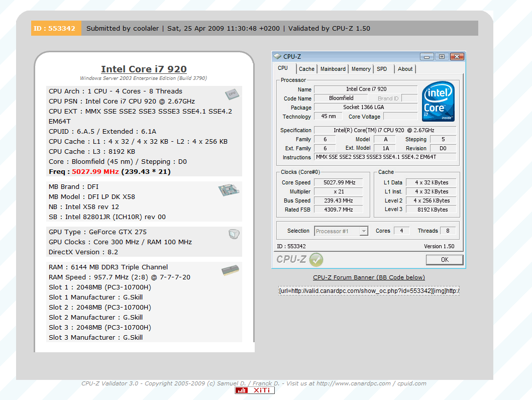Click the L1 Inst. 4 x 32 KBytes field

tap(431, 191)
